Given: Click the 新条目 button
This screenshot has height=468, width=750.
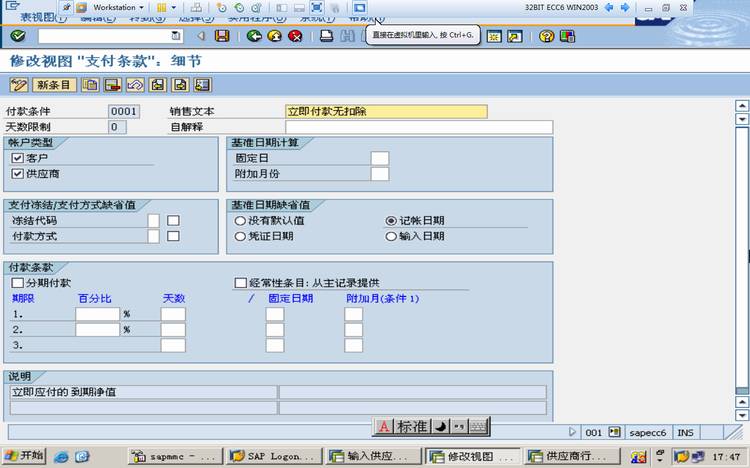Looking at the screenshot, I should (54, 85).
